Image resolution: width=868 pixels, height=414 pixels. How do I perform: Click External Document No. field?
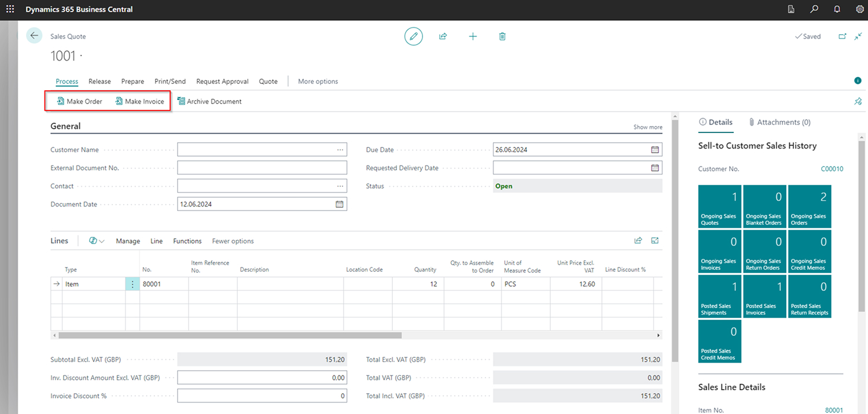[262, 168]
